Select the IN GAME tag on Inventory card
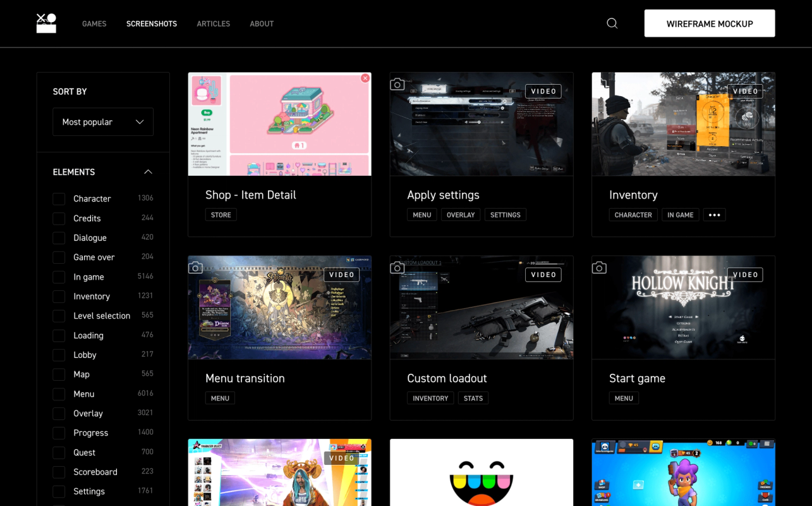Image resolution: width=812 pixels, height=506 pixels. 681,215
